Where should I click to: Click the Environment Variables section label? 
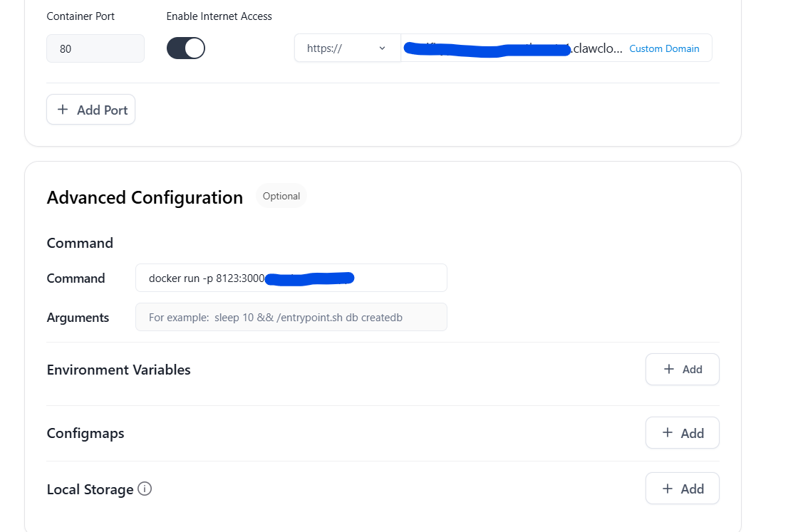(x=118, y=370)
